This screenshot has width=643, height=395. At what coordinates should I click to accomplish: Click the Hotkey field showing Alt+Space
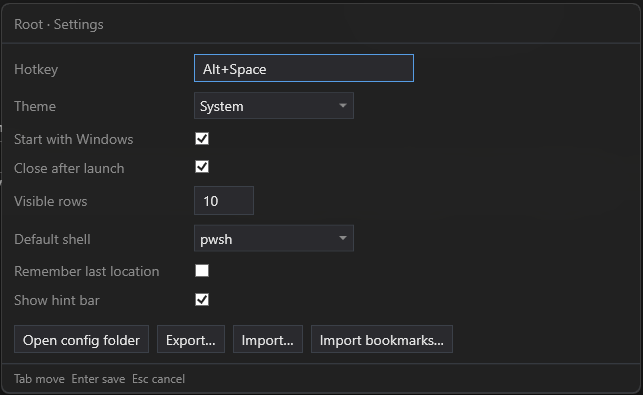[x=304, y=68]
